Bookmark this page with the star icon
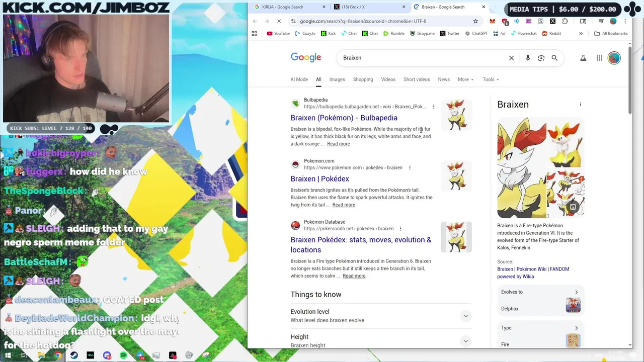Viewport: 644px width, 362px height. [x=475, y=21]
